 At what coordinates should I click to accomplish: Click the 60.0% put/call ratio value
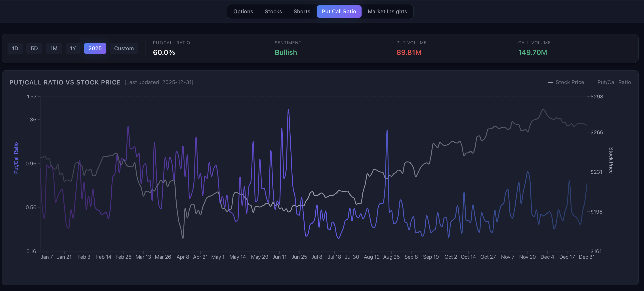pos(164,53)
